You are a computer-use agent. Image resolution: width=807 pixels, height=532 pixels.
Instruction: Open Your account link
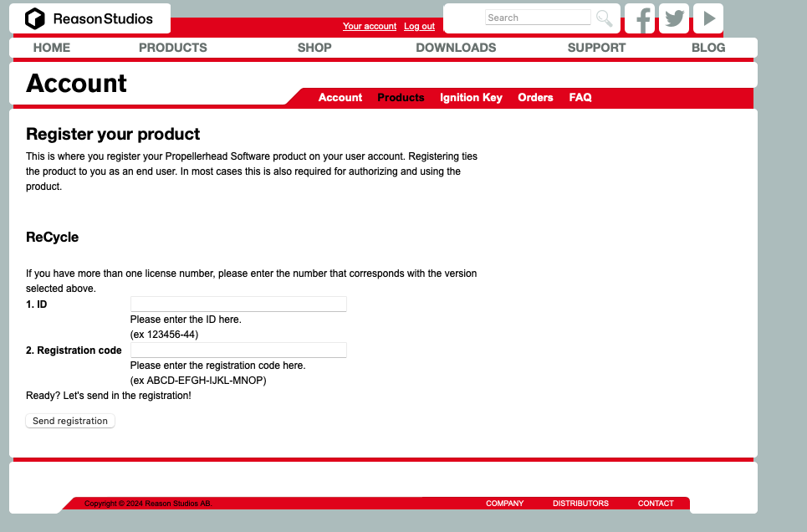coord(370,26)
